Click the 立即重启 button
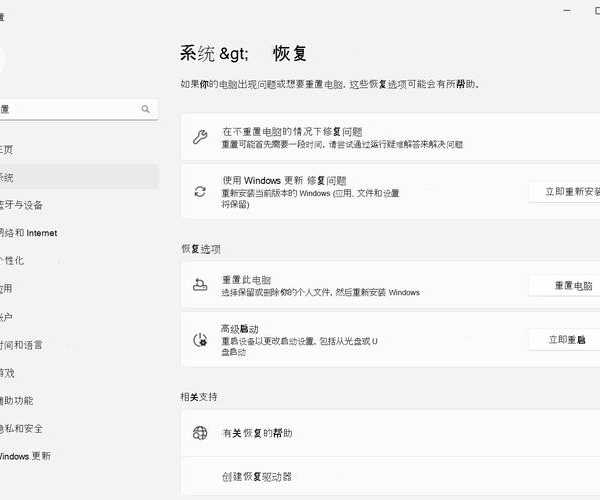The image size is (600, 500). pyautogui.click(x=564, y=340)
